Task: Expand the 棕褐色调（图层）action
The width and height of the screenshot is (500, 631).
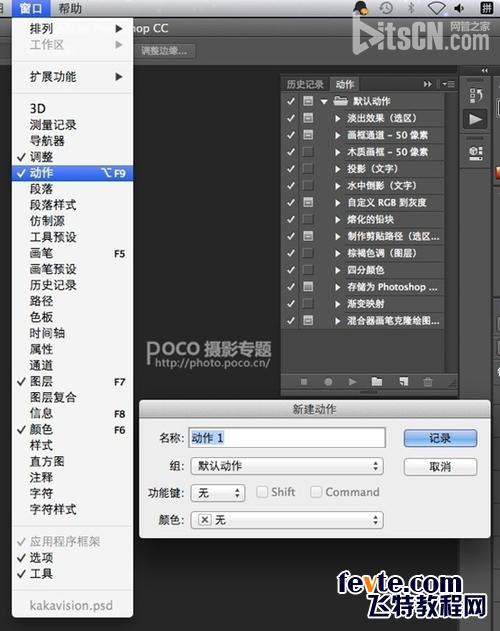Action: coord(338,254)
